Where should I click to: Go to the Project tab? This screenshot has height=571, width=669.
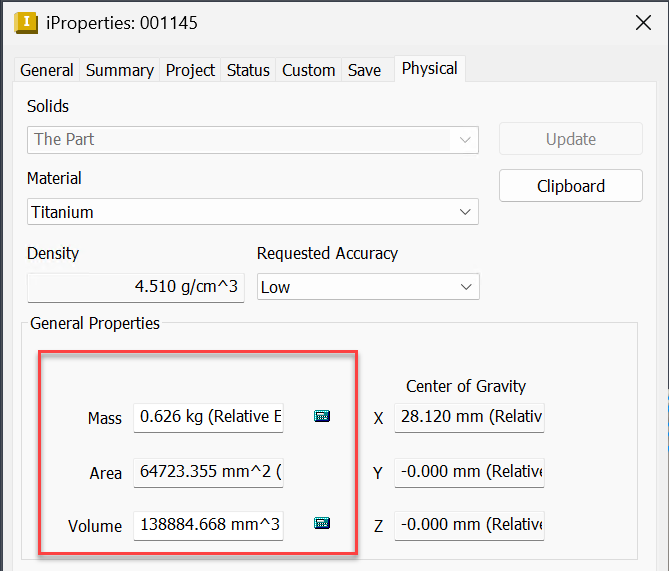190,70
